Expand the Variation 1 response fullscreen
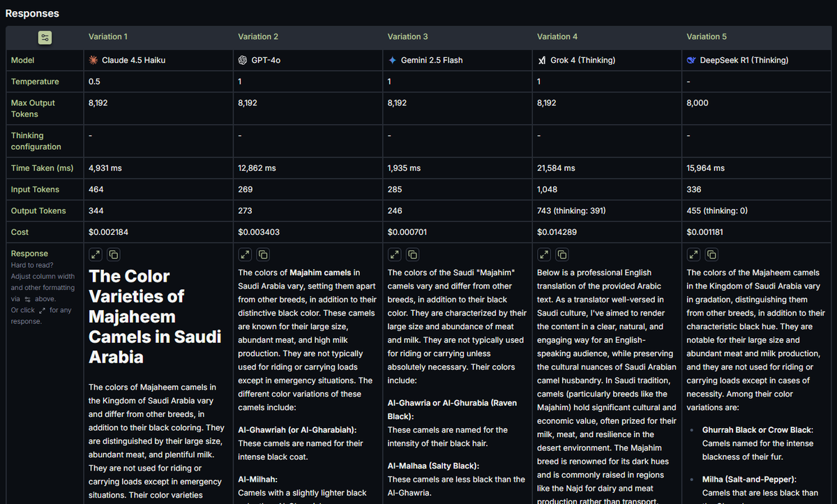The height and width of the screenshot is (504, 837). 96,254
